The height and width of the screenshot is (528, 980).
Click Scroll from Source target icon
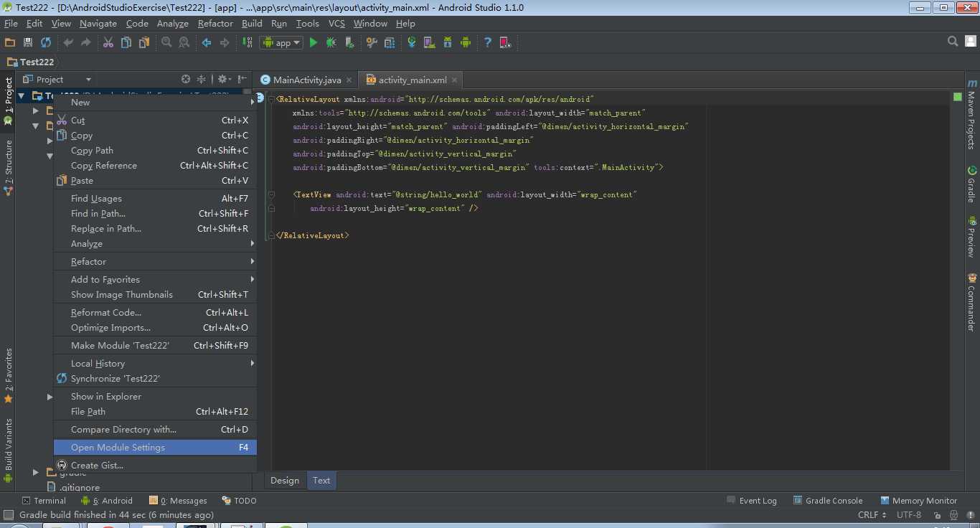186,80
